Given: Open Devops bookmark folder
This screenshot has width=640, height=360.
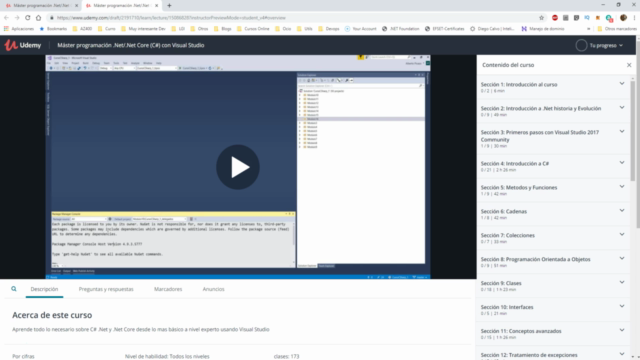Looking at the screenshot, I should pos(329,29).
